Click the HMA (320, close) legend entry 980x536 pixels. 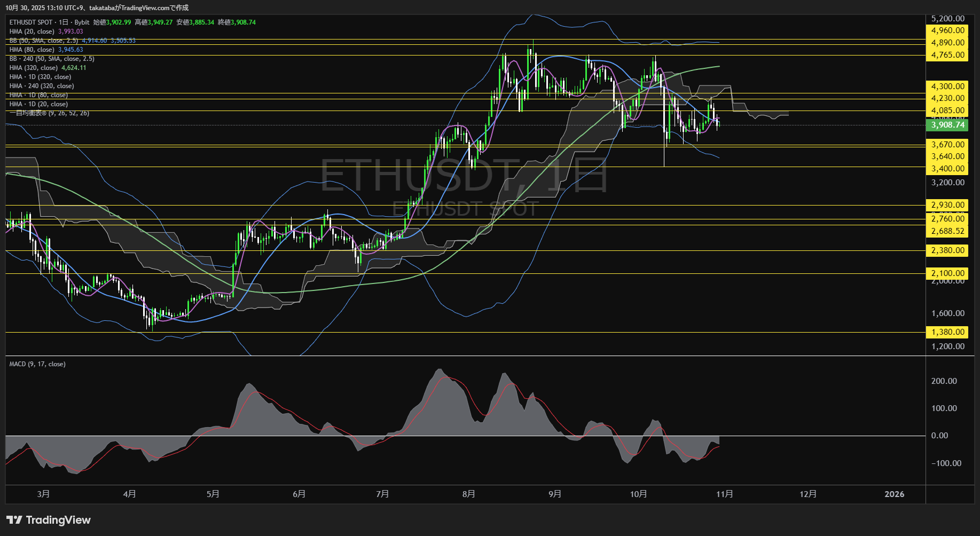(32, 68)
